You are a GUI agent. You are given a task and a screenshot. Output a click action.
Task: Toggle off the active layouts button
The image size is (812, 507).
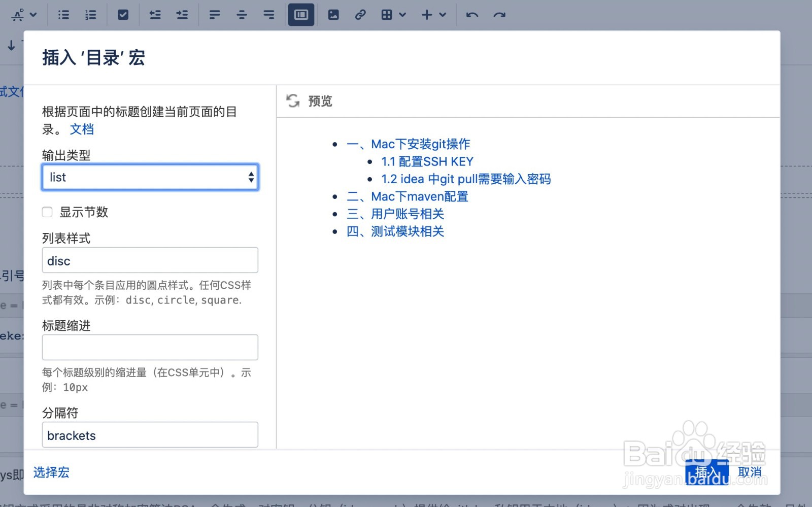pos(301,15)
